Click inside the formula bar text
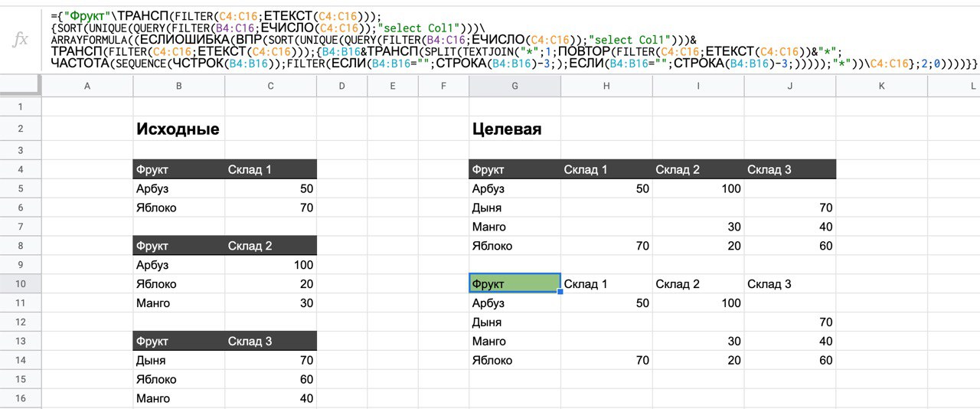Viewport: 980px width, 409px height. [513, 38]
